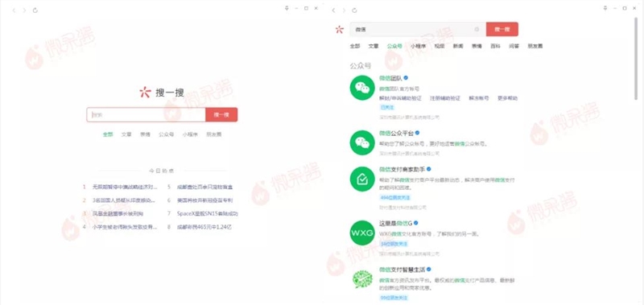The height and width of the screenshot is (305, 644).
Task: Select the 小程序 tab in right window
Action: (418, 46)
